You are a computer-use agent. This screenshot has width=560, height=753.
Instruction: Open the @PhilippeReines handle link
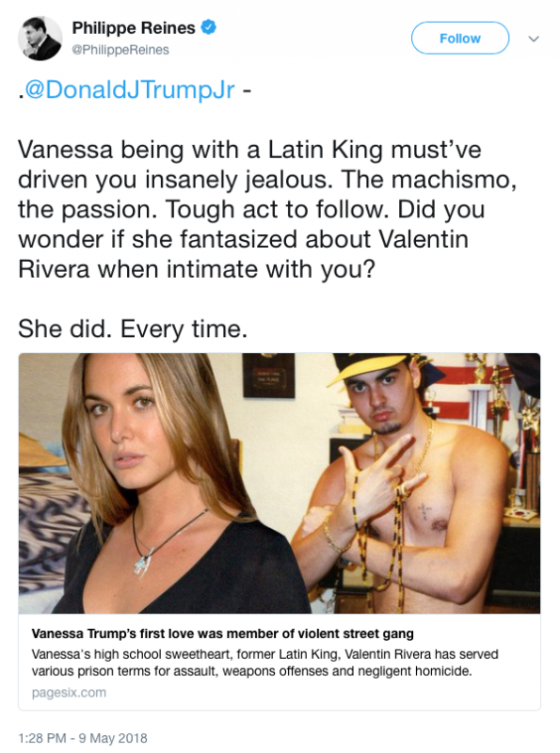click(120, 50)
